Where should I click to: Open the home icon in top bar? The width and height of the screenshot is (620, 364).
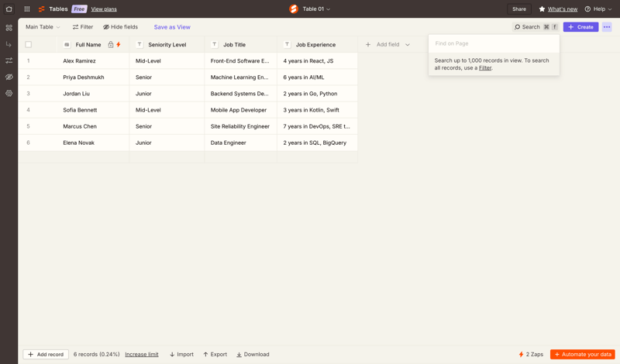coord(9,9)
